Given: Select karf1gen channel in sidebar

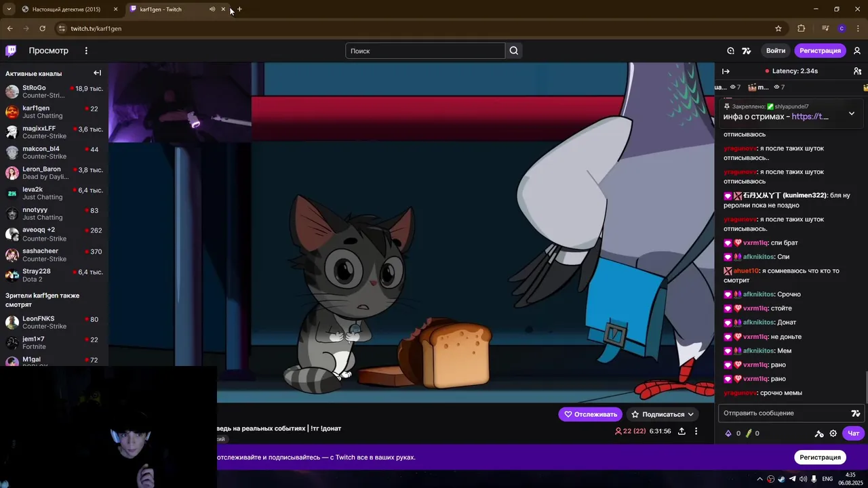Looking at the screenshot, I should pyautogui.click(x=54, y=112).
